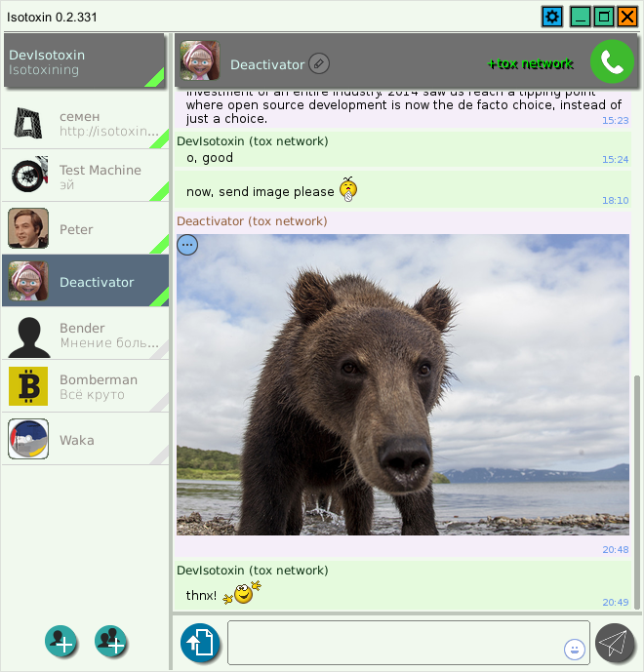644x672 pixels.
Task: Open settings via the gear icon
Action: click(x=552, y=18)
